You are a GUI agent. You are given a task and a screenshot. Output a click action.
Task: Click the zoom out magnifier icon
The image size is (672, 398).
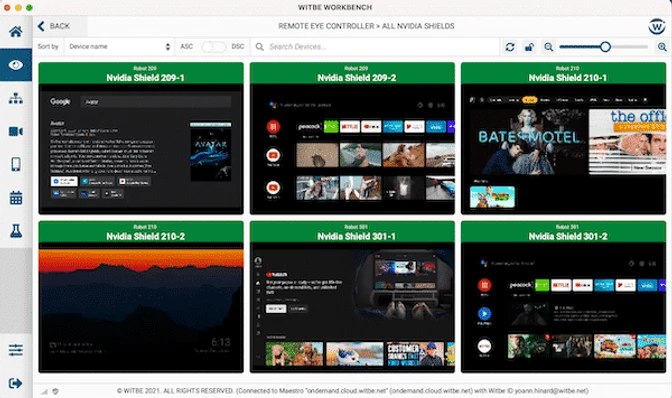[x=548, y=47]
